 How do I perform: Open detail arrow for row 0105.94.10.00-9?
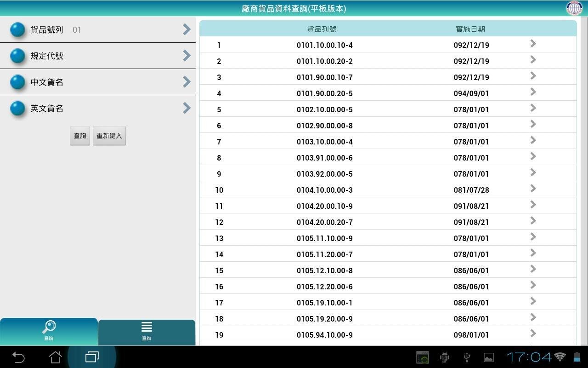[x=533, y=333]
